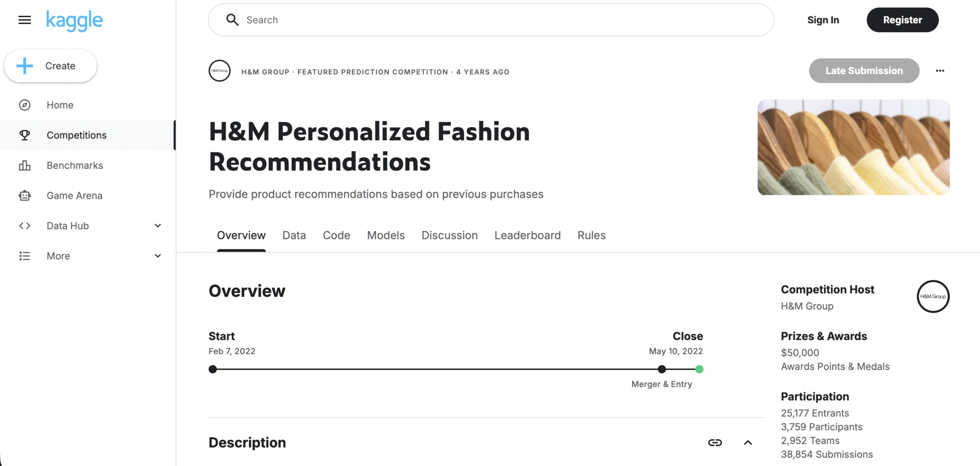Click the green Close timeline dot

[699, 369]
